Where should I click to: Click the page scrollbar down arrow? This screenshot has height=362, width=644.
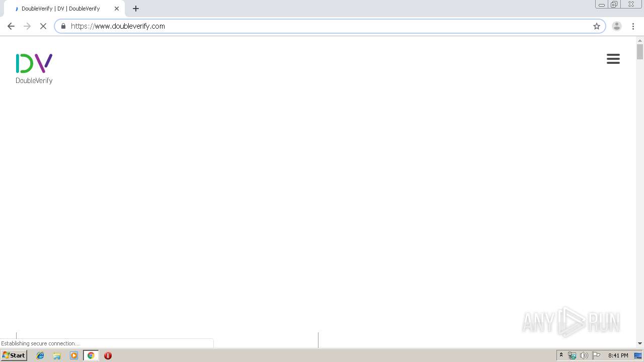640,343
